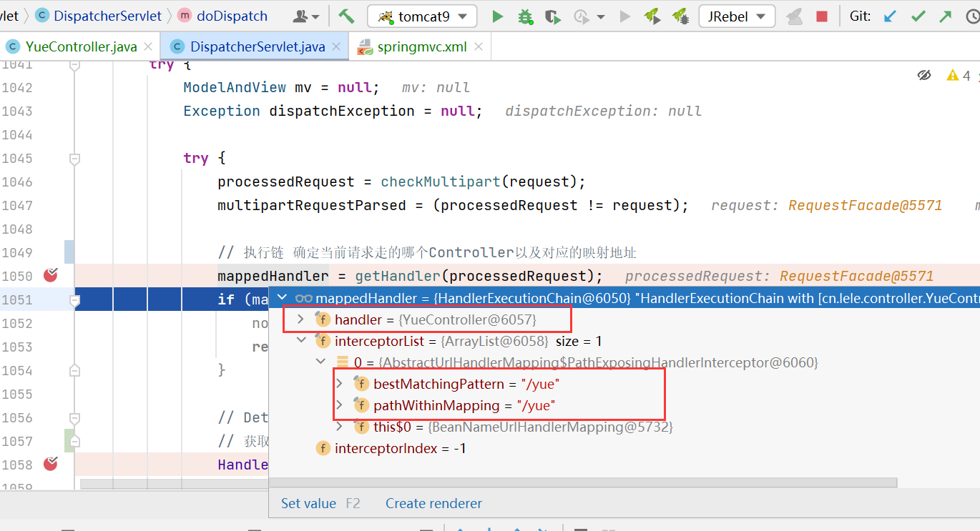The width and height of the screenshot is (980, 531).
Task: Click the checkMultipart method call
Action: 440,182
